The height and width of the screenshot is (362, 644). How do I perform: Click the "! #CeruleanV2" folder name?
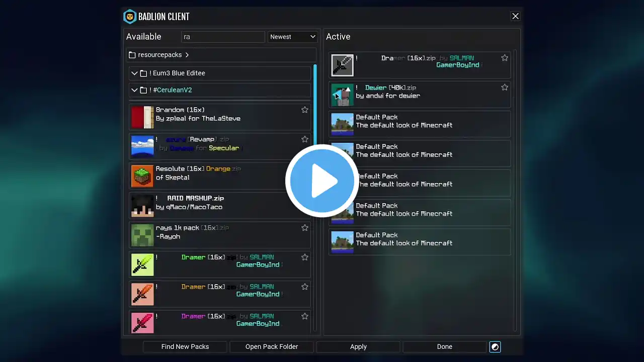(171, 90)
